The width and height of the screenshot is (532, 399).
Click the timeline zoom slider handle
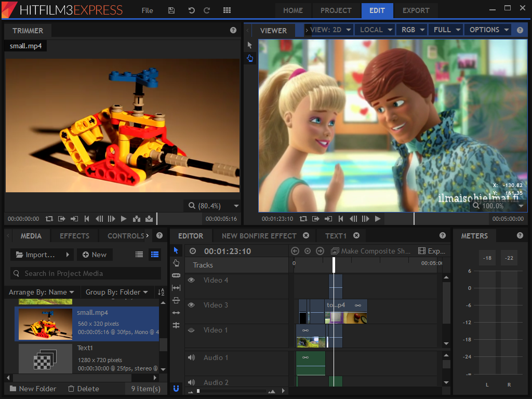pyautogui.click(x=198, y=391)
